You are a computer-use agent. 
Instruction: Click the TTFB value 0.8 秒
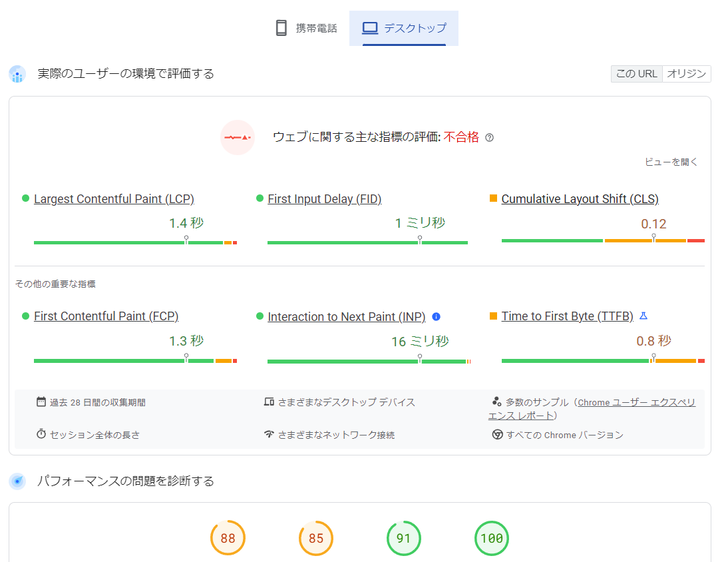tap(653, 341)
